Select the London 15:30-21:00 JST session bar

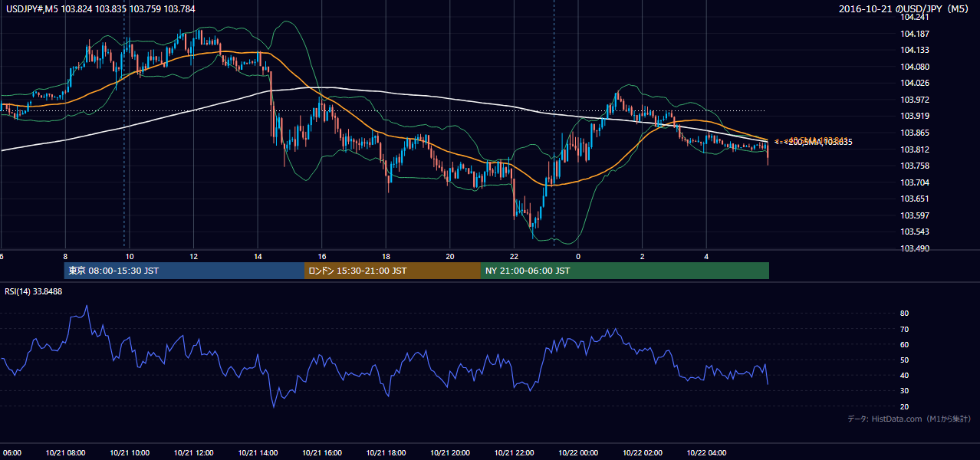[393, 271]
